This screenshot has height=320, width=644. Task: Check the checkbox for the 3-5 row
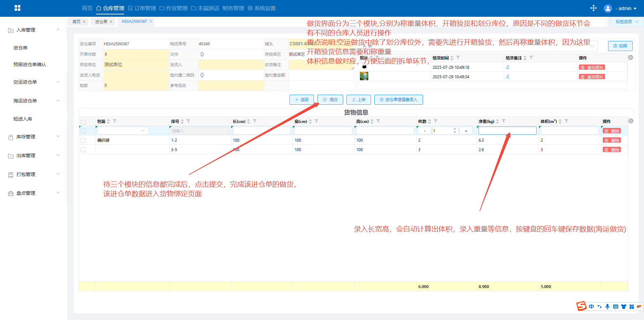[x=83, y=150]
